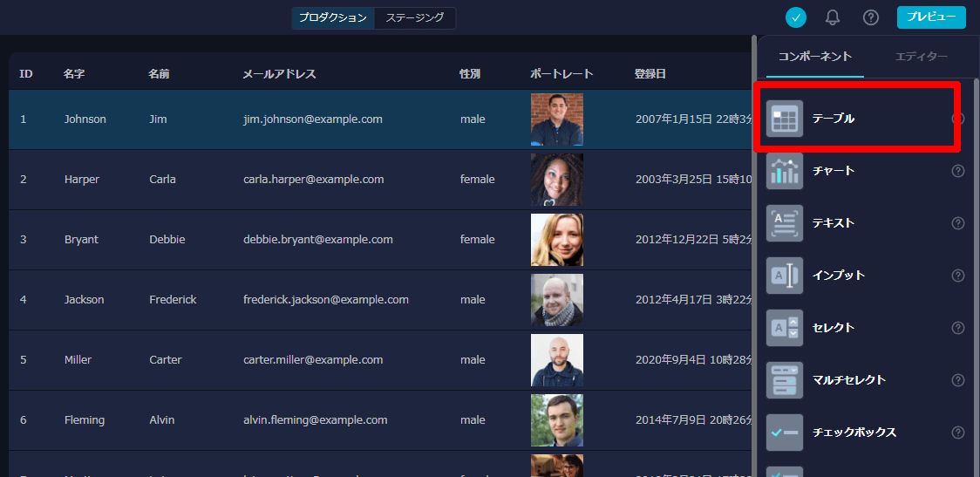Switch to プロダクション environment
Image resolution: width=980 pixels, height=477 pixels.
click(x=332, y=17)
